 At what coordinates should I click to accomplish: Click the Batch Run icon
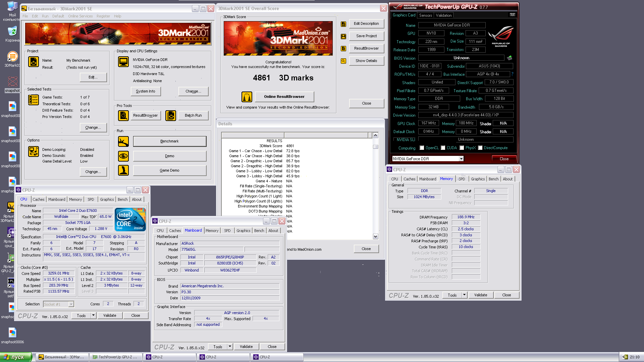171,115
